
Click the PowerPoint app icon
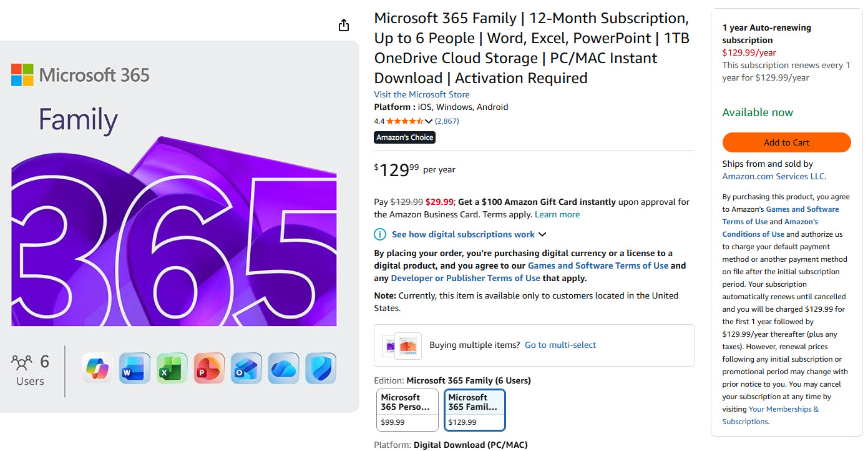point(209,369)
